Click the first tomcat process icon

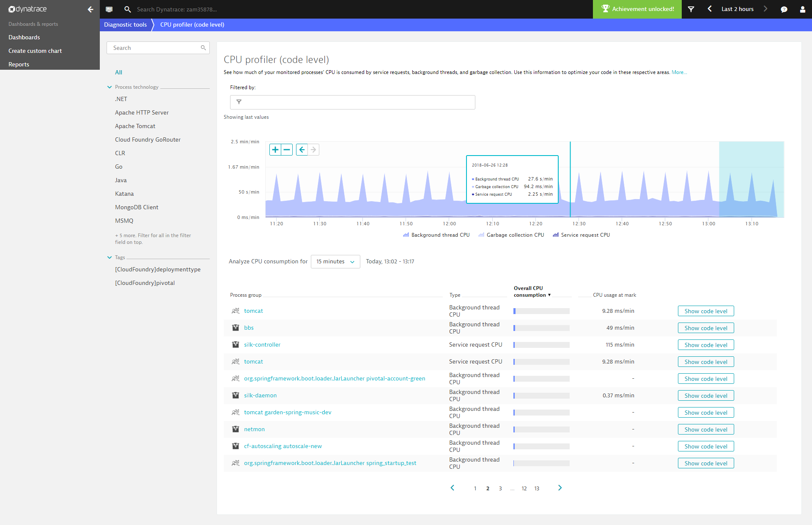tap(236, 311)
